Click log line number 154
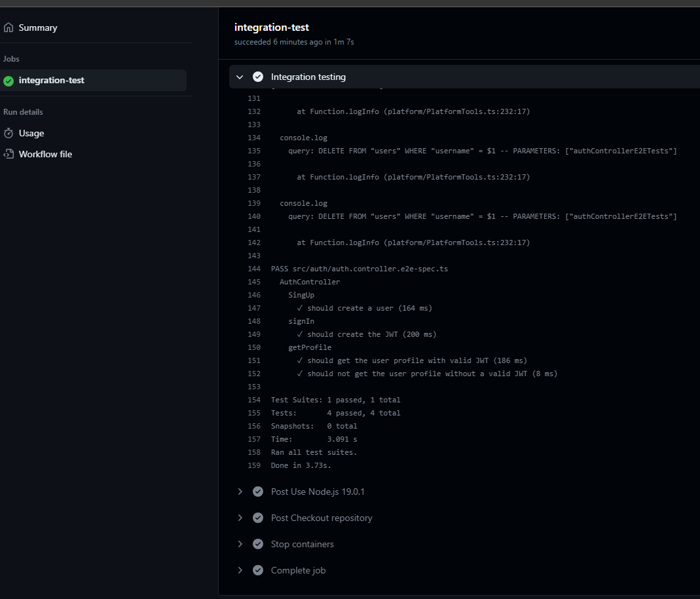This screenshot has height=599, width=700. pos(254,400)
